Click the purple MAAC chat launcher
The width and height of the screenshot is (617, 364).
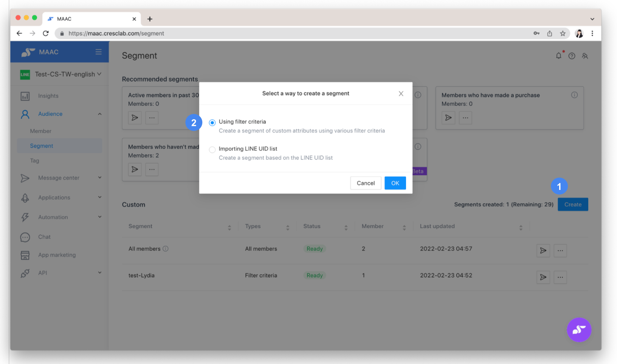tap(578, 330)
